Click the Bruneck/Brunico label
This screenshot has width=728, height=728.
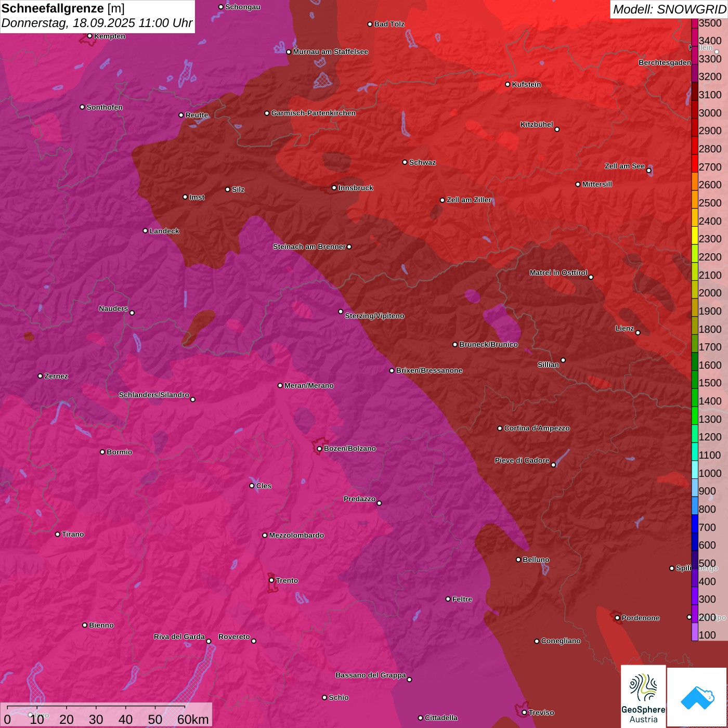(x=488, y=344)
